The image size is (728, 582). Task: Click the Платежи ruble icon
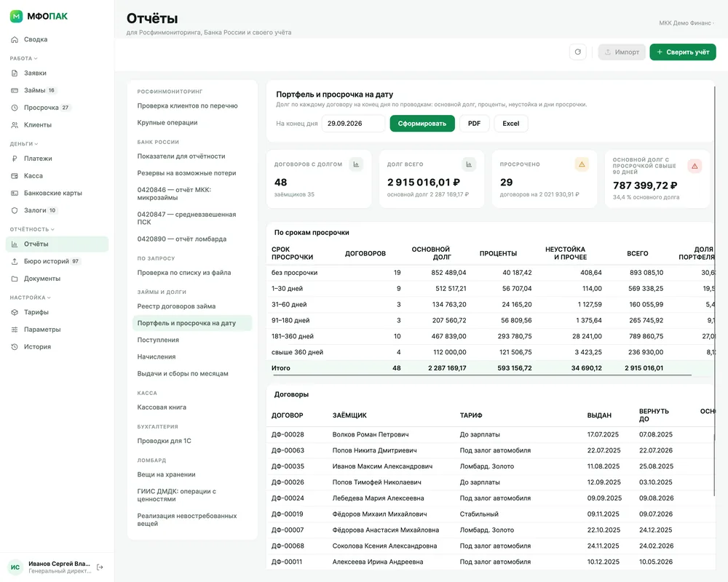(15, 159)
